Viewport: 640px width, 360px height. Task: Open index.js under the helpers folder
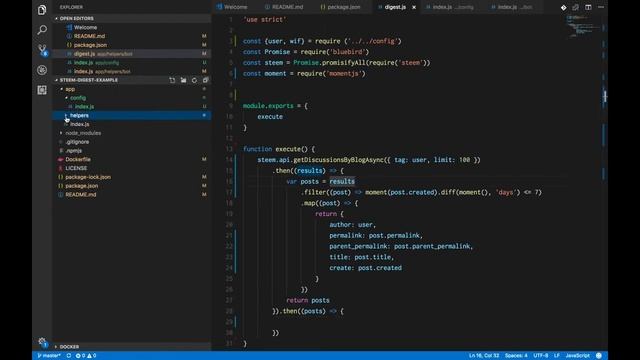(80, 124)
